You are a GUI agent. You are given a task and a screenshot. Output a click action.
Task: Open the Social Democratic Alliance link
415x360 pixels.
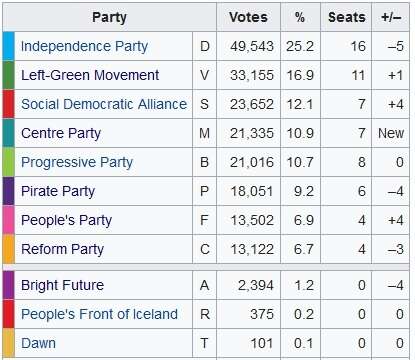(104, 104)
